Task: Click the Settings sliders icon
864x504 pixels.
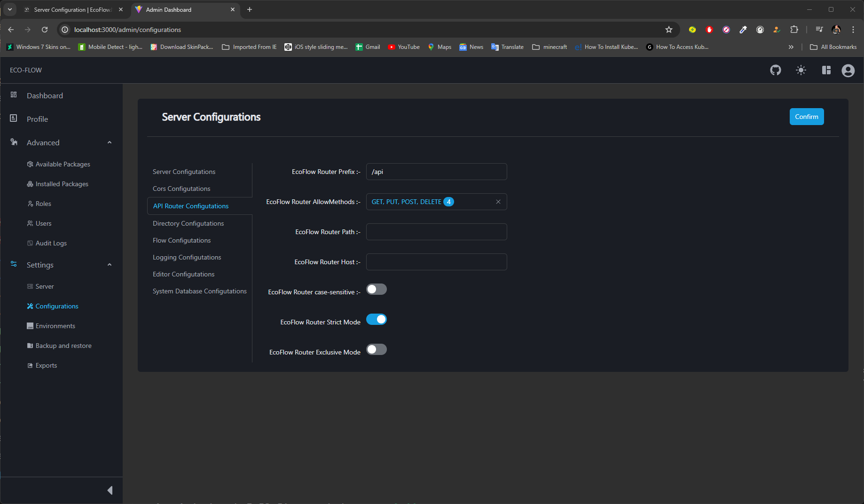Action: pyautogui.click(x=14, y=264)
